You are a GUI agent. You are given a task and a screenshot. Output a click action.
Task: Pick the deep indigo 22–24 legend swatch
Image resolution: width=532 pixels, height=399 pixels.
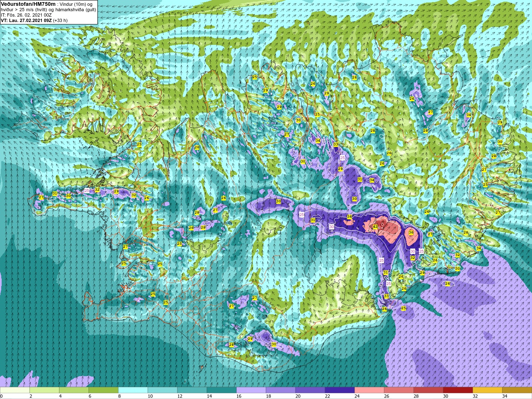tap(340, 390)
